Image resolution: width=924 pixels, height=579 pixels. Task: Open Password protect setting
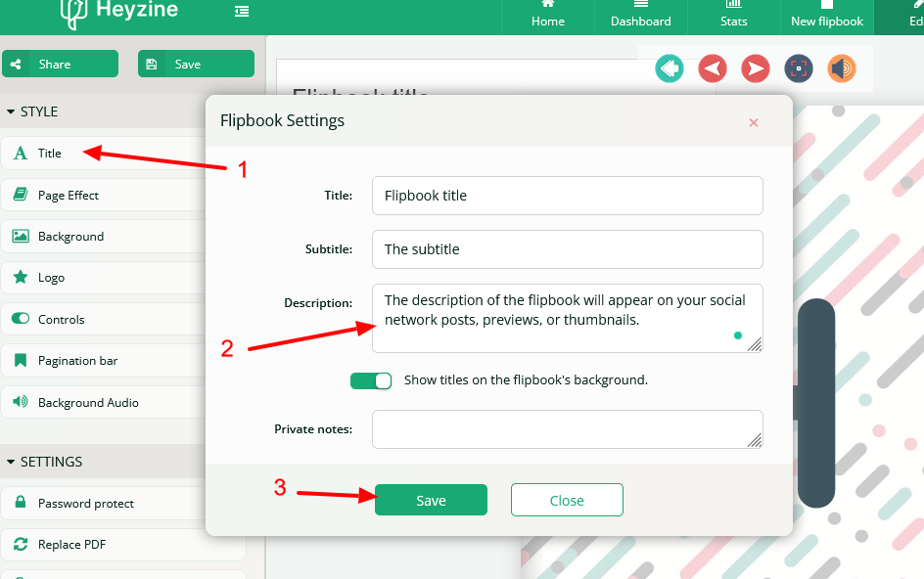tap(103, 503)
